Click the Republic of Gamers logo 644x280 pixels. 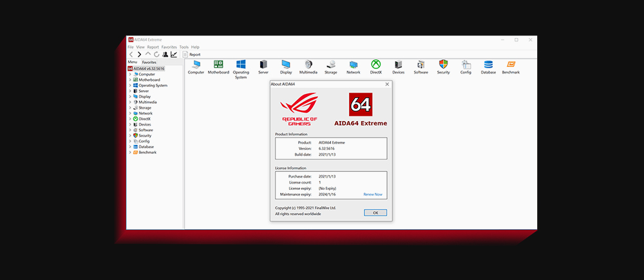(299, 109)
